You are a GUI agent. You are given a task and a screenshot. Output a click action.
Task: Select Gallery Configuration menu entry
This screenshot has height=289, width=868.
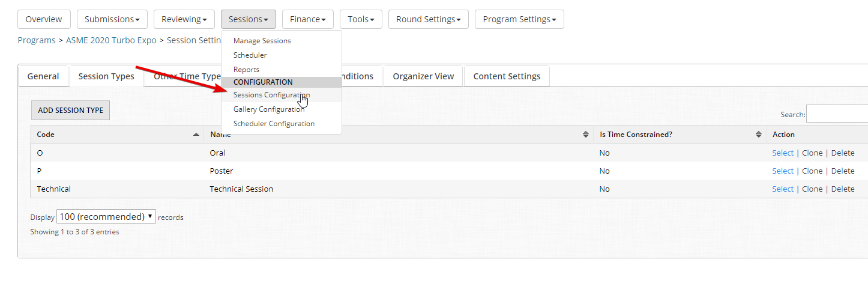pyautogui.click(x=269, y=109)
